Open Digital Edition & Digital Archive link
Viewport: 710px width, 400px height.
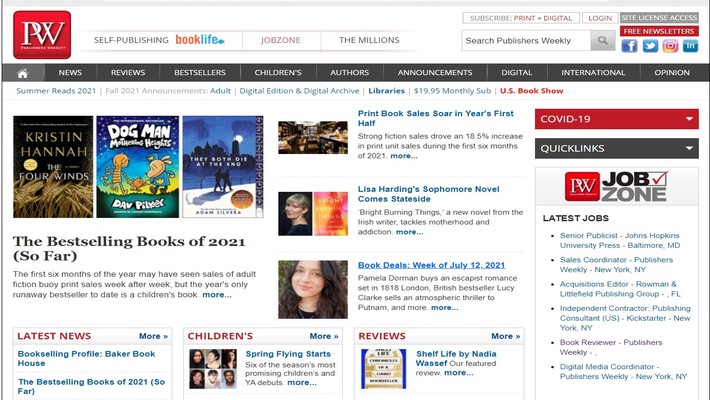point(299,91)
